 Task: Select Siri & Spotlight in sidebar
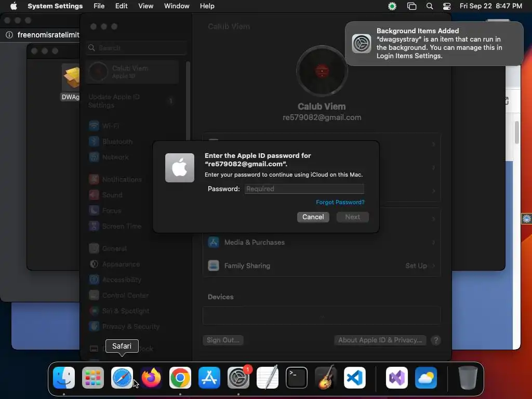(132, 311)
